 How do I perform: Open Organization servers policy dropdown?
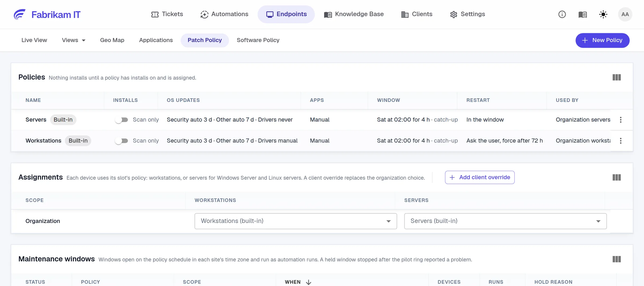point(505,221)
